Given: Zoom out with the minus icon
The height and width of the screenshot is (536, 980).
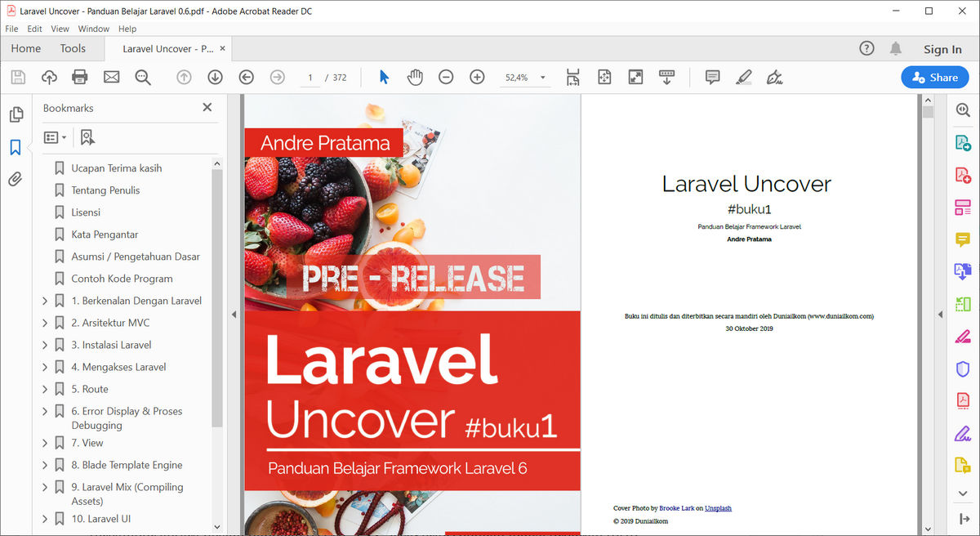Looking at the screenshot, I should point(446,78).
